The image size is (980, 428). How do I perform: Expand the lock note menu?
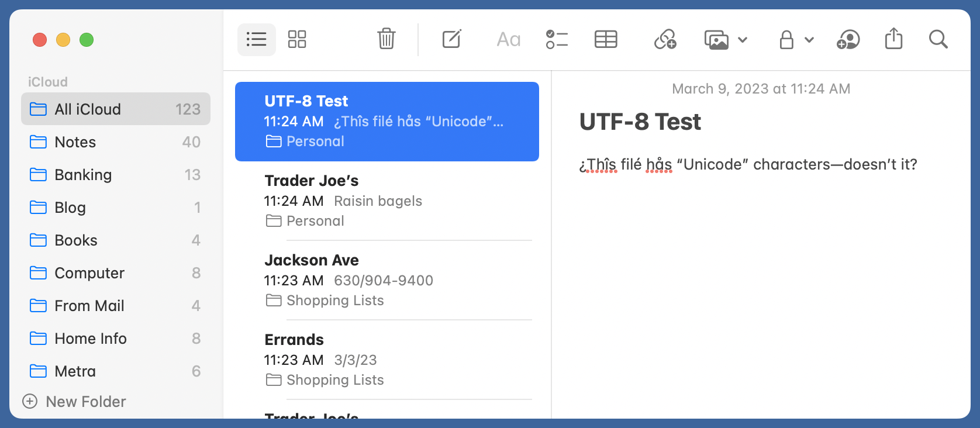click(x=796, y=40)
